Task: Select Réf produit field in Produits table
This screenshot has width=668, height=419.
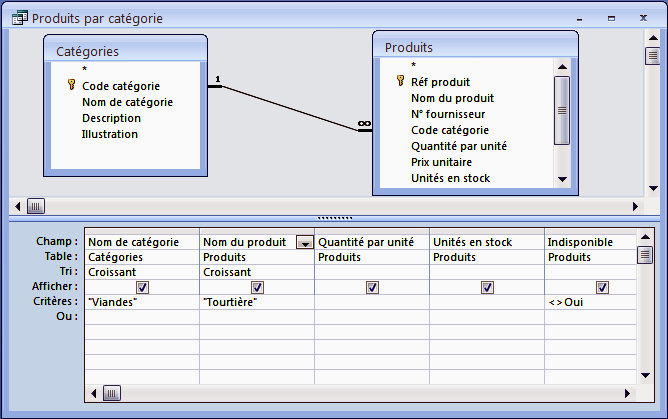Action: click(x=441, y=82)
